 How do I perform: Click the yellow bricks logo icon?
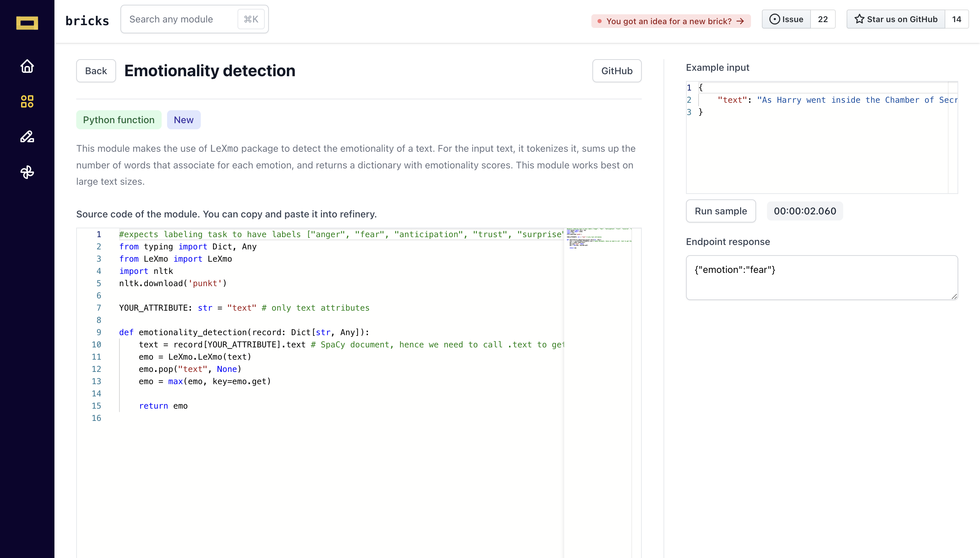pyautogui.click(x=27, y=22)
